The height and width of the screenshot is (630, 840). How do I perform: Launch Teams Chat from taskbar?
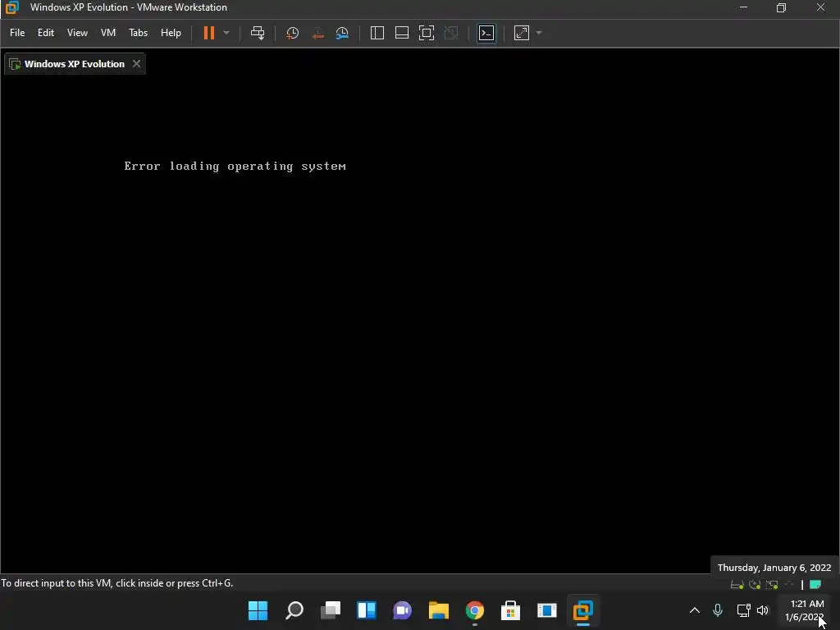tap(402, 610)
